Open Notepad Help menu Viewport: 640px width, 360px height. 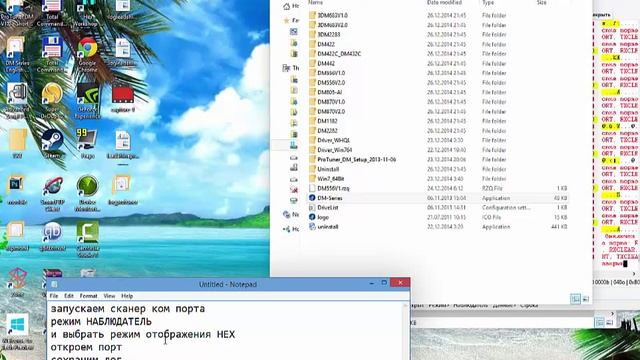point(127,296)
